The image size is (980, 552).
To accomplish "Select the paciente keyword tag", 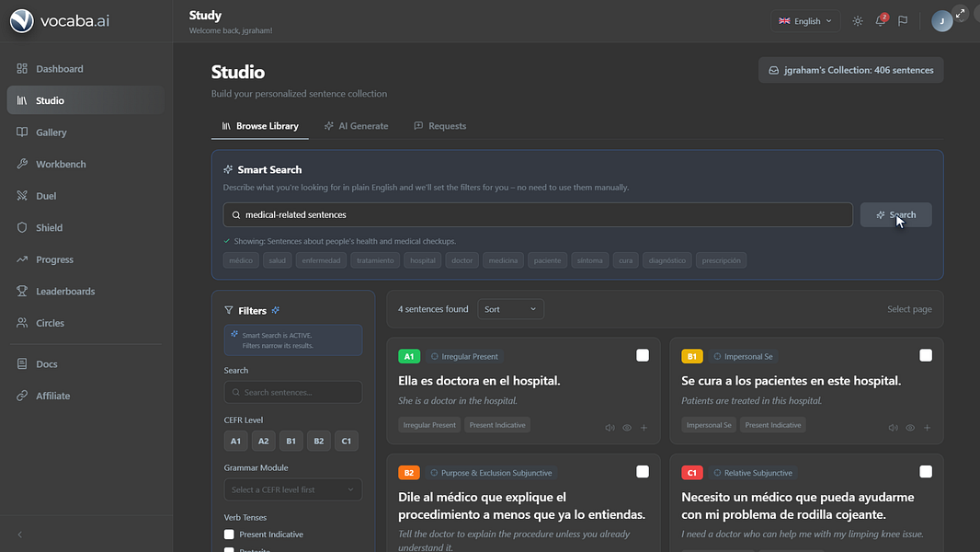I will pos(548,260).
